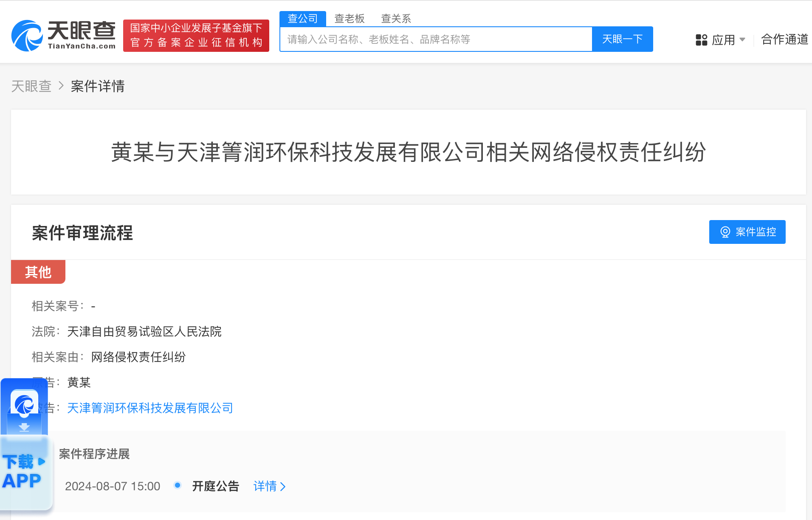Screen dimensions: 812x520
Task: Click the red 国家中小企业发展子基金 banner
Action: pos(196,35)
